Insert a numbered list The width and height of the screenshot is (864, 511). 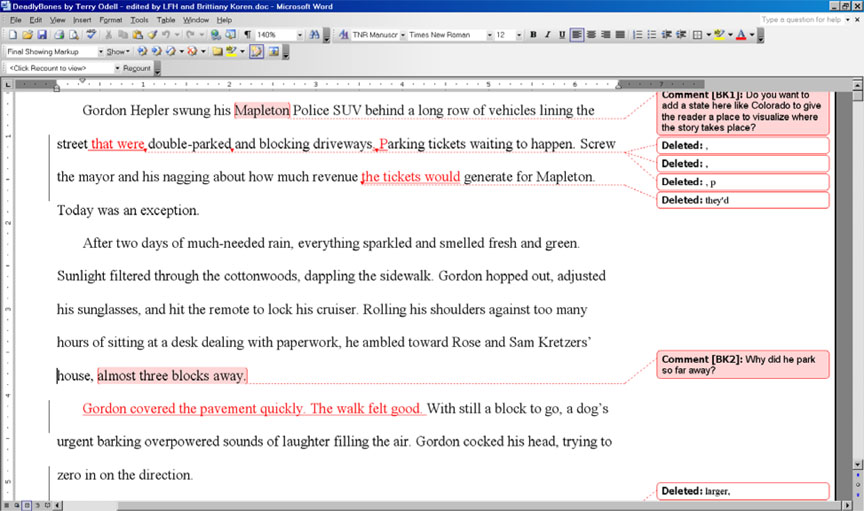[x=638, y=35]
